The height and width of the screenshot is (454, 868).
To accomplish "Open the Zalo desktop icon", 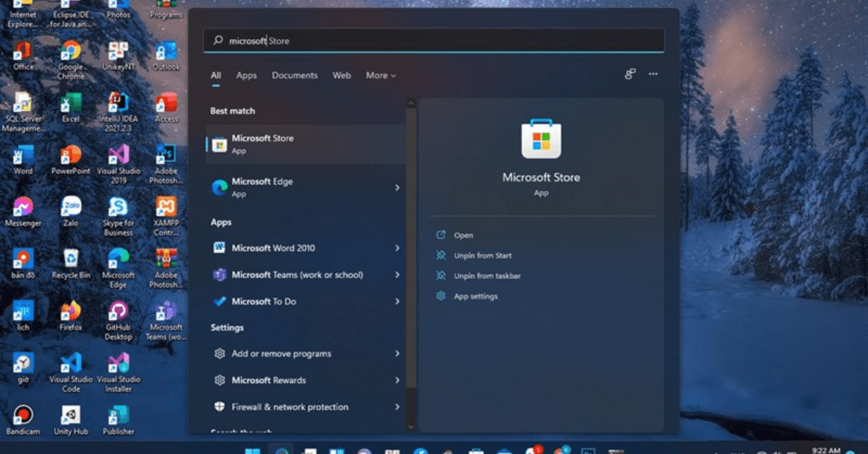I will pyautogui.click(x=70, y=212).
